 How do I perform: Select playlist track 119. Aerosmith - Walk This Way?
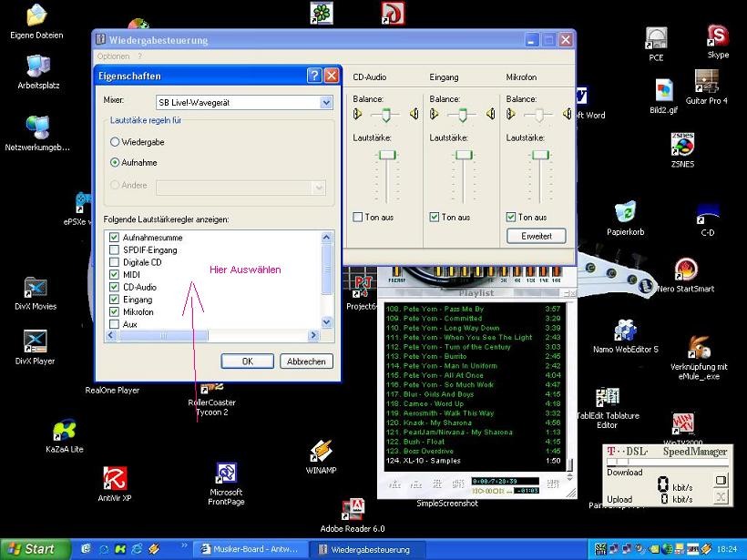pos(474,413)
